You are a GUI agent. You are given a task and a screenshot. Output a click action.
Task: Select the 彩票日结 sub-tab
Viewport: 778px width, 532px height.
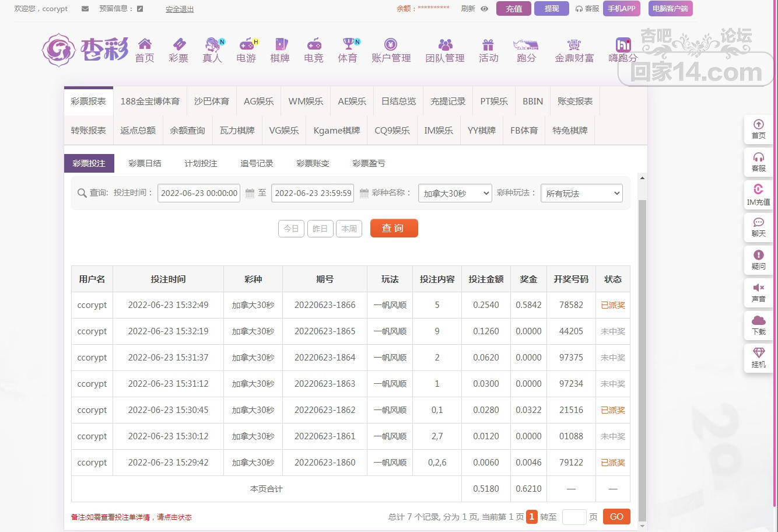145,163
